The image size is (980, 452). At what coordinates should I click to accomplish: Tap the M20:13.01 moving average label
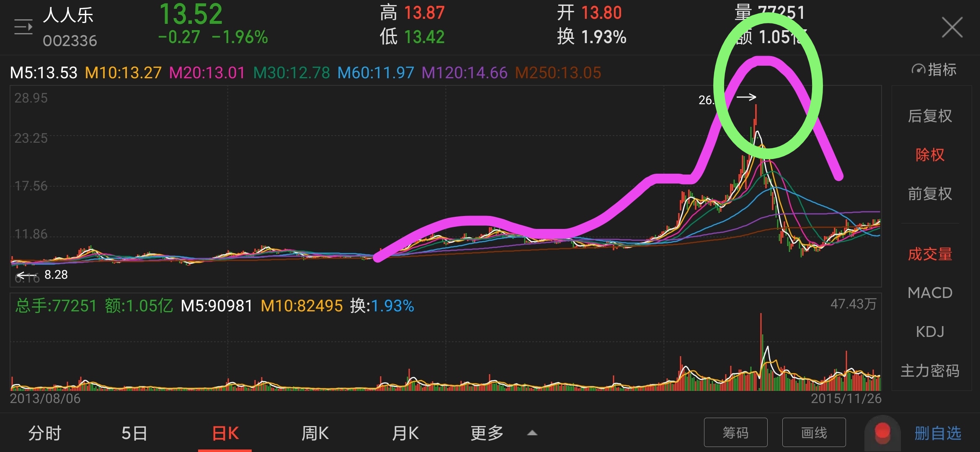coord(207,73)
